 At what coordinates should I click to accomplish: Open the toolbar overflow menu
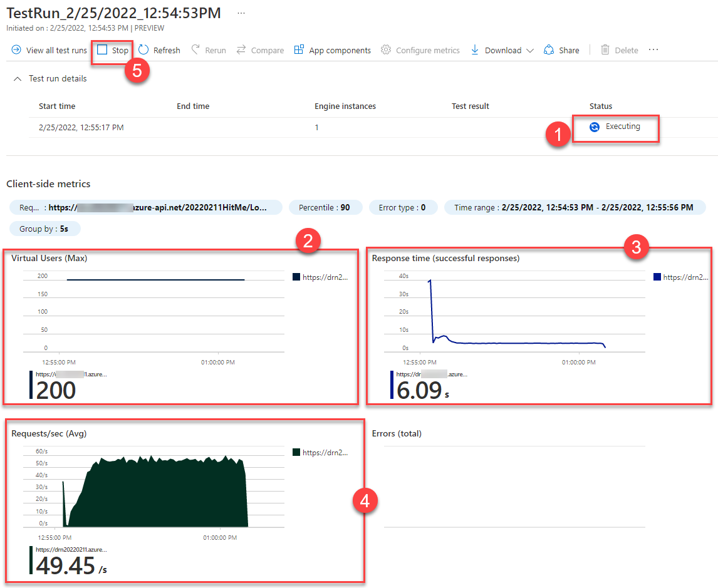[x=652, y=50]
